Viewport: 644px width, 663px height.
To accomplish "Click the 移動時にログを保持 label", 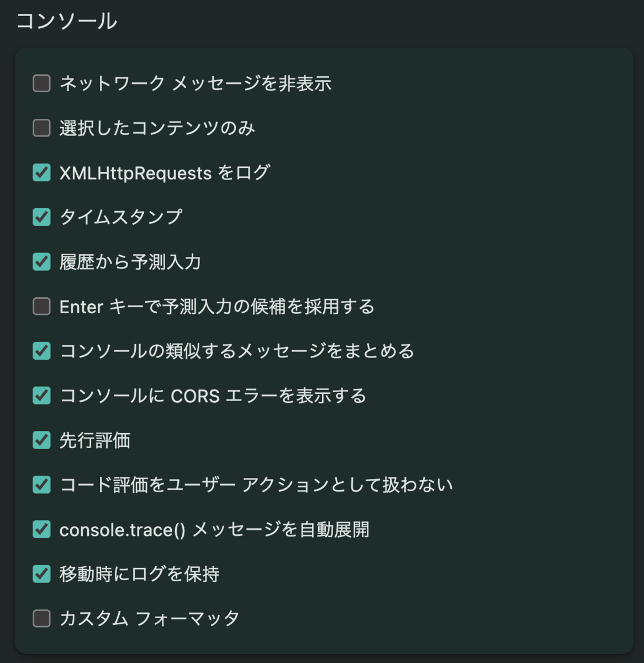I will coord(139,574).
